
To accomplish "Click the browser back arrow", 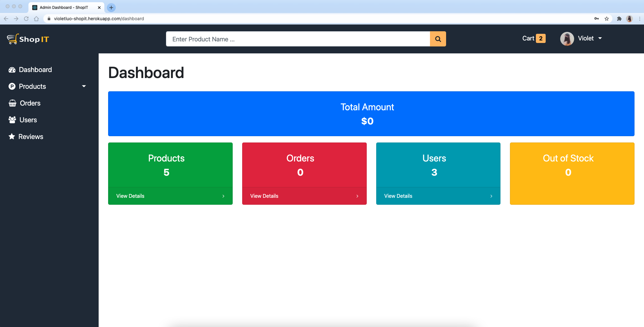I will pos(6,19).
